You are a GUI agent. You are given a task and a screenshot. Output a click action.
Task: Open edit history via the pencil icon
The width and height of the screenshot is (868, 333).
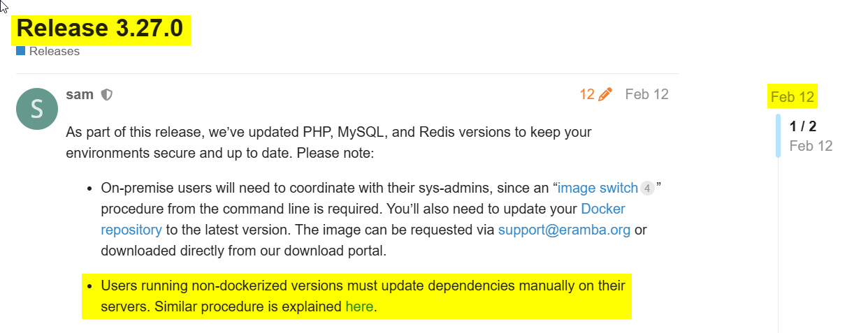[605, 94]
